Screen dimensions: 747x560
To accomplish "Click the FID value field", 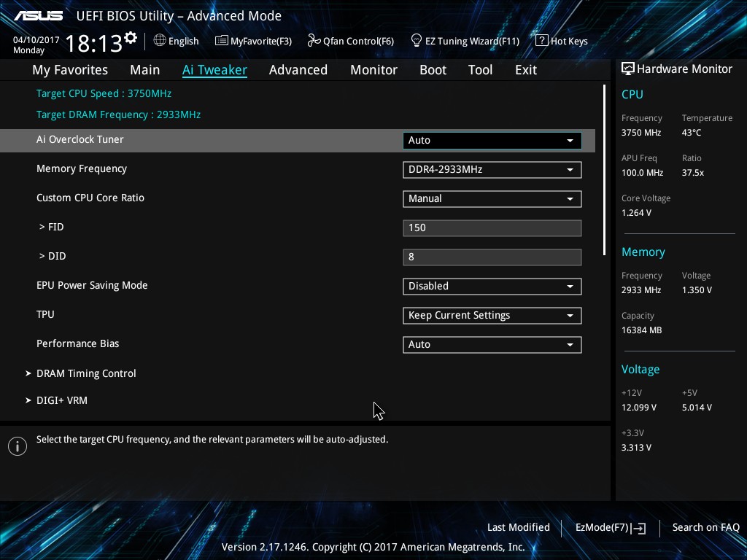I will 492,227.
